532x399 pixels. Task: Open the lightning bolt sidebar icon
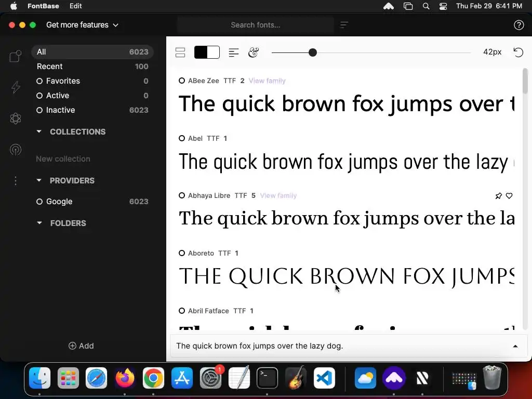pyautogui.click(x=16, y=87)
